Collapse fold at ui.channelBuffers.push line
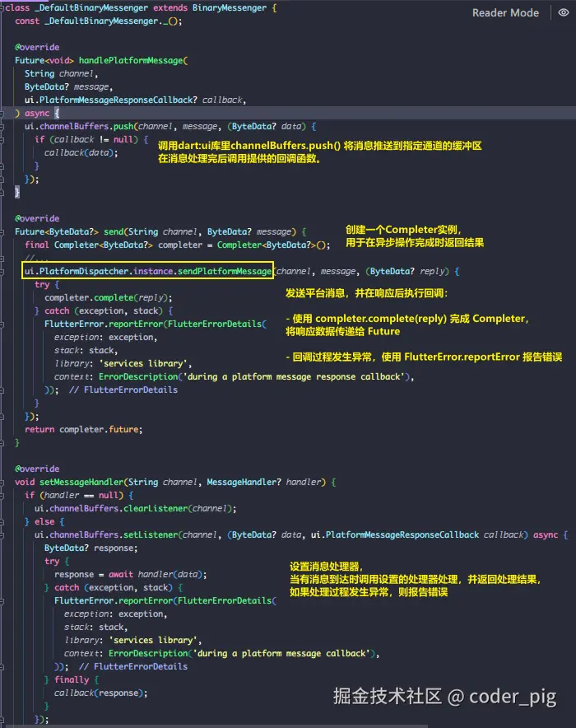Viewport: 576px width, 728px height. [x=2, y=126]
